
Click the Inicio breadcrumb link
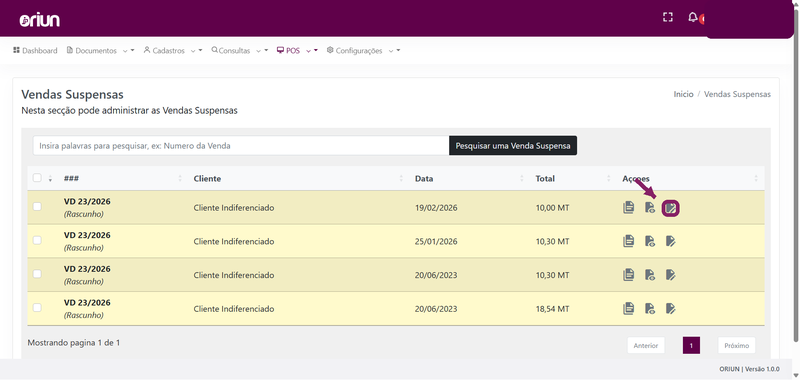coord(683,94)
